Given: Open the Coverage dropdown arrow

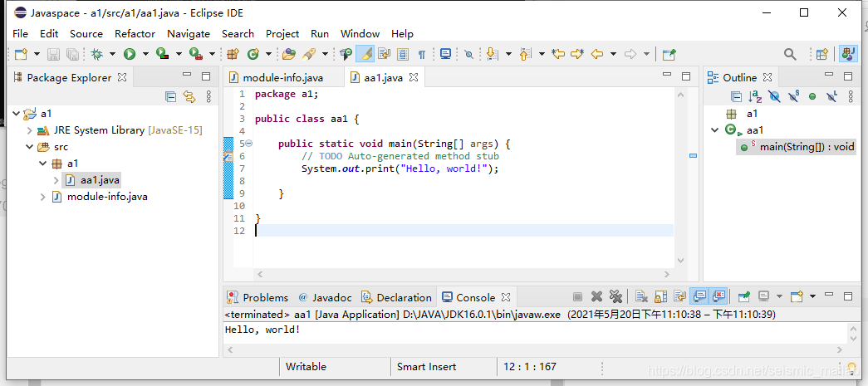Looking at the screenshot, I should tap(179, 54).
